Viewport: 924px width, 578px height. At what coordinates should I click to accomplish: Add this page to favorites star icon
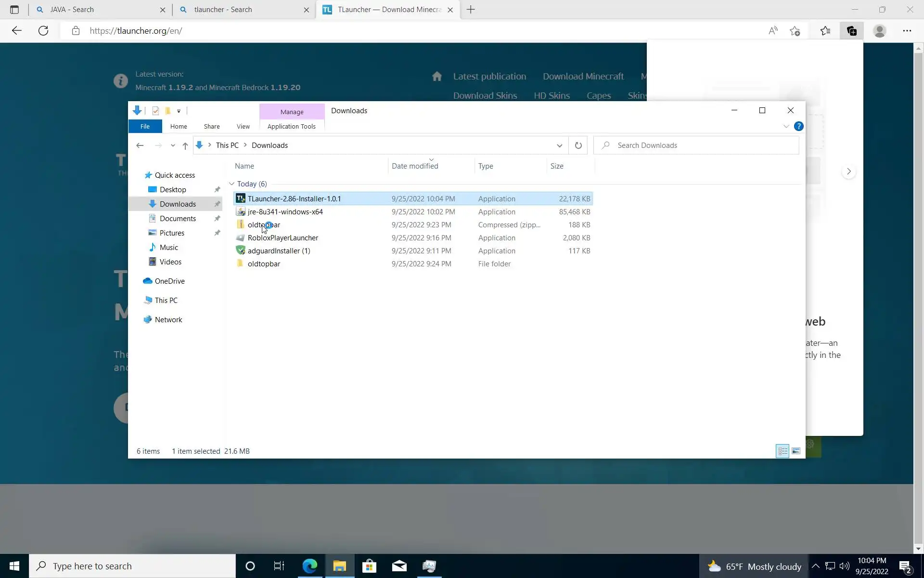(x=795, y=31)
